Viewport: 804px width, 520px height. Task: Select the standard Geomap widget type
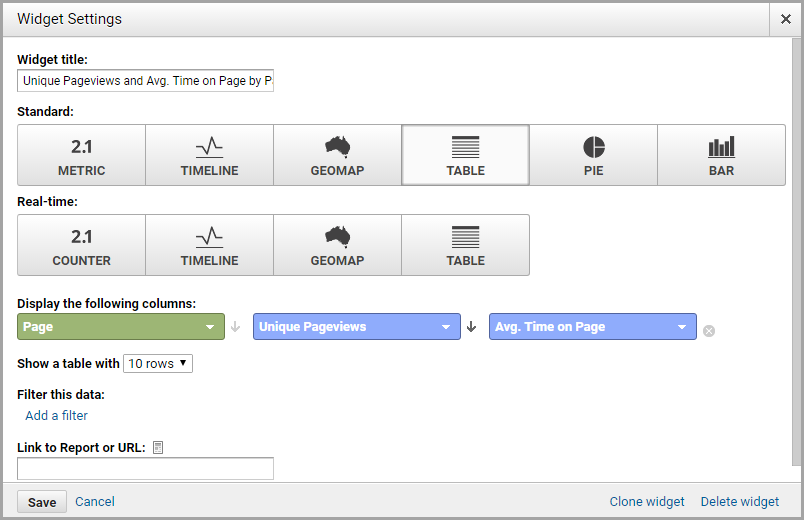[x=337, y=155]
